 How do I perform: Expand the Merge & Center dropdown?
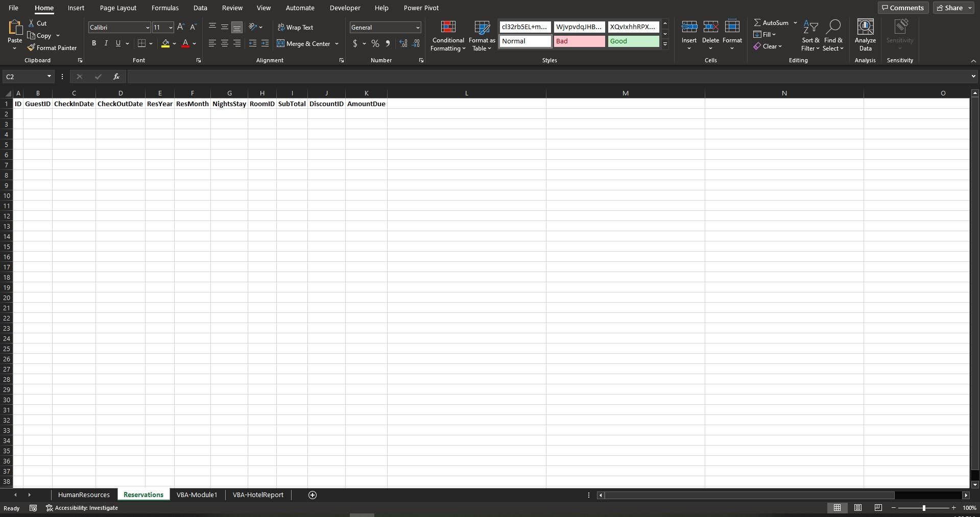337,44
